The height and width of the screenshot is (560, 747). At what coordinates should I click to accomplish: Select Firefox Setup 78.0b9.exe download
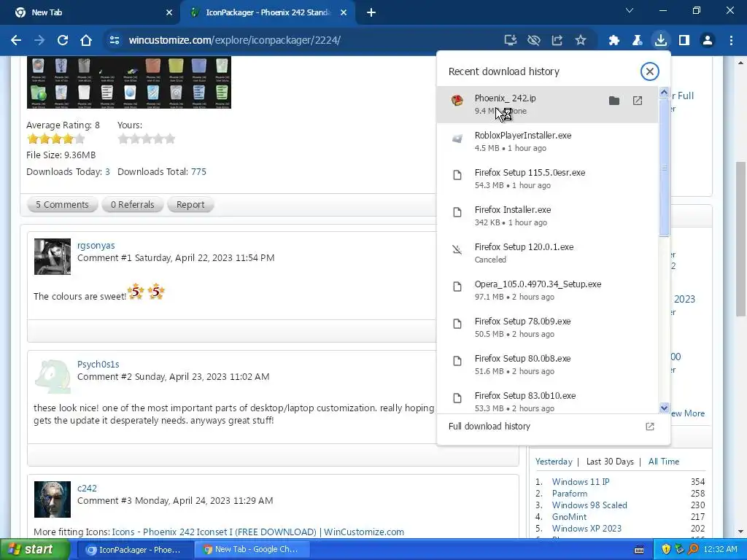coord(547,327)
